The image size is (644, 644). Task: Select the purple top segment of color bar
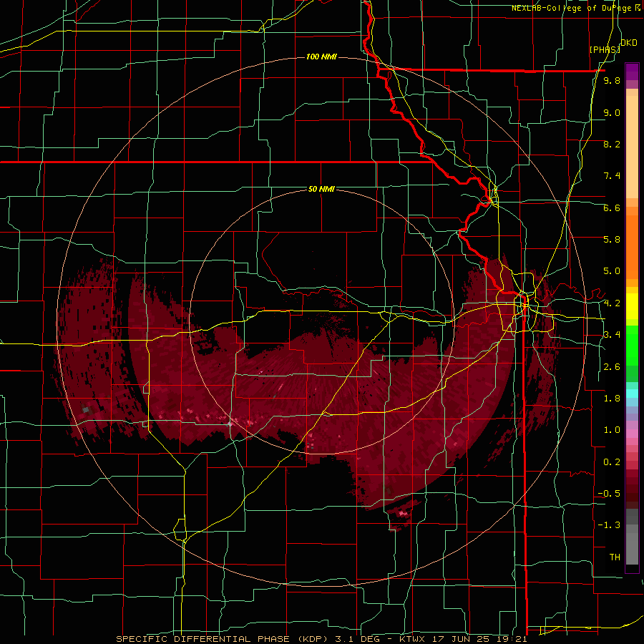point(632,72)
